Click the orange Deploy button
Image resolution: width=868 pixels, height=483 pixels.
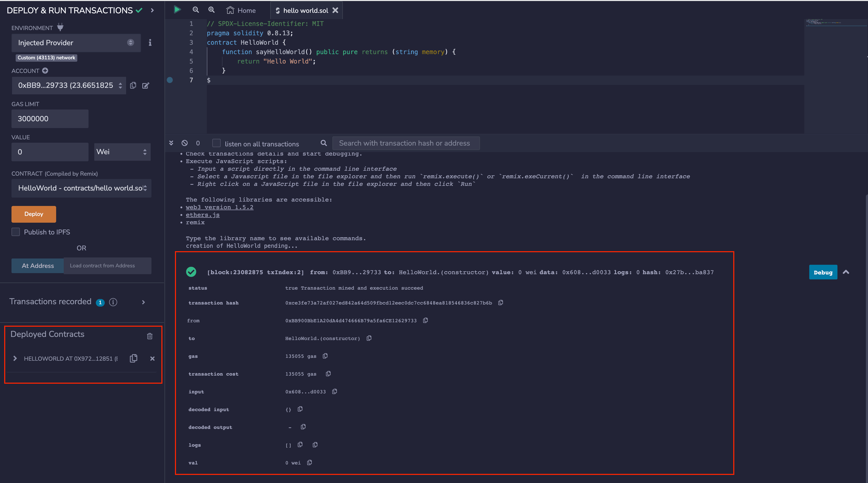pos(34,214)
